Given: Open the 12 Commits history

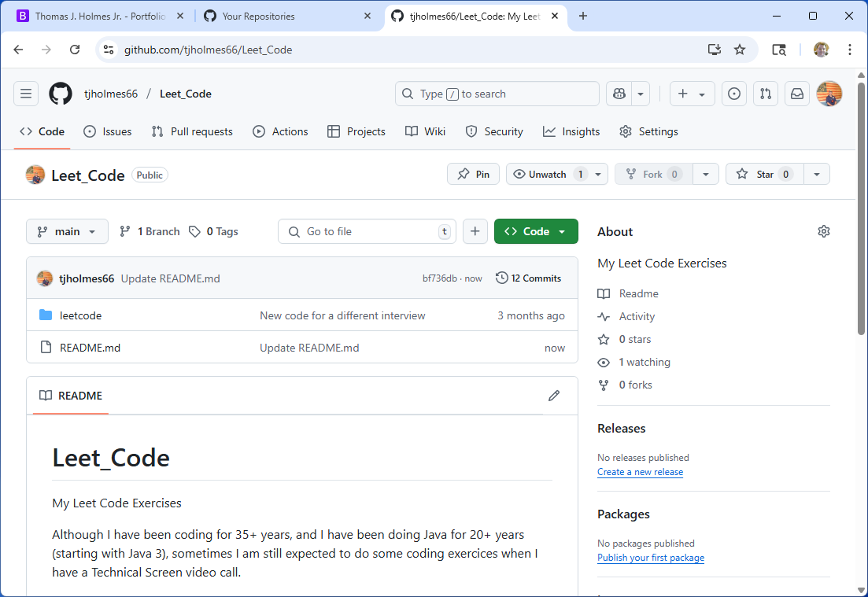Looking at the screenshot, I should pos(529,278).
